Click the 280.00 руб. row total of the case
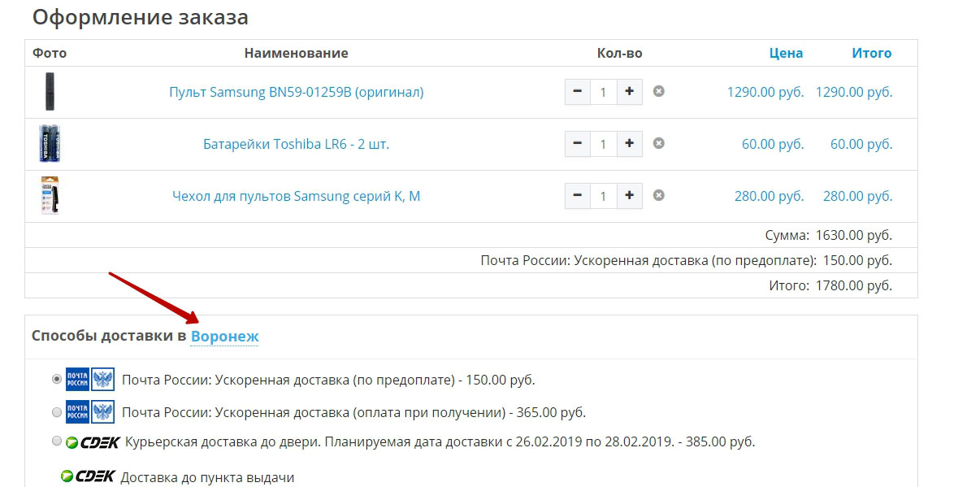 (x=857, y=196)
